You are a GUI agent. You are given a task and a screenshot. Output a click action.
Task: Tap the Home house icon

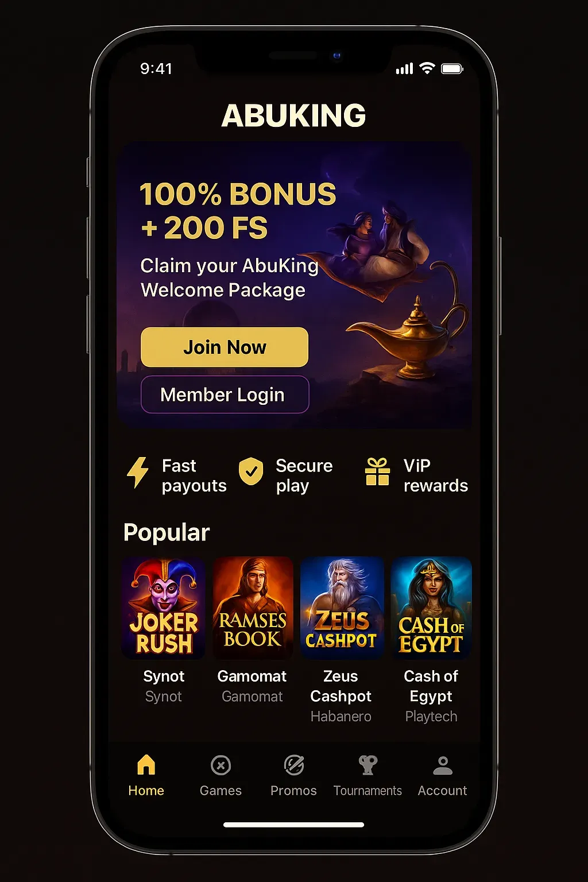click(x=146, y=764)
